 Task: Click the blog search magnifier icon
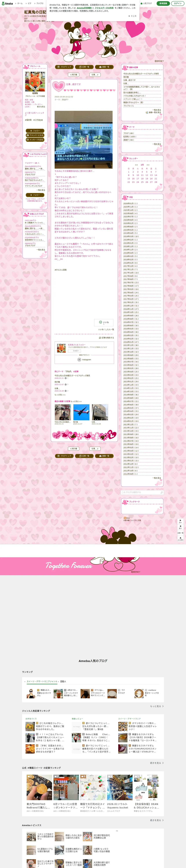click(161, 492)
